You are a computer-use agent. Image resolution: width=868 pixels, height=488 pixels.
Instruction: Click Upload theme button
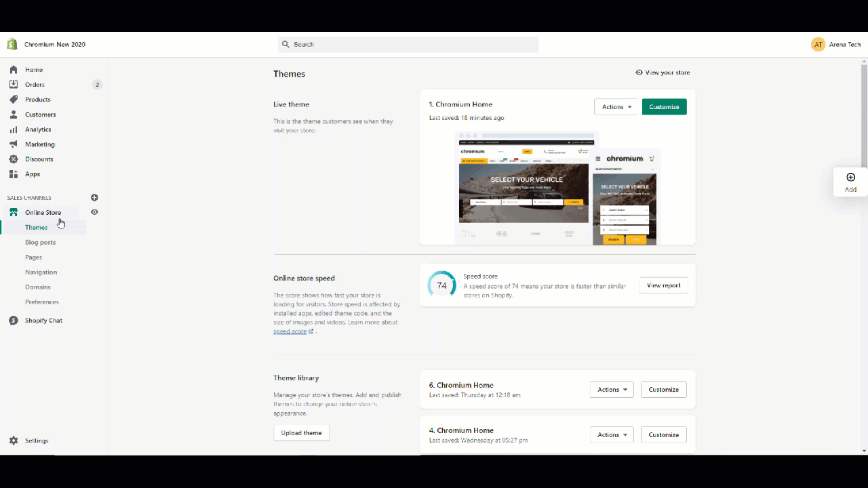pos(301,433)
